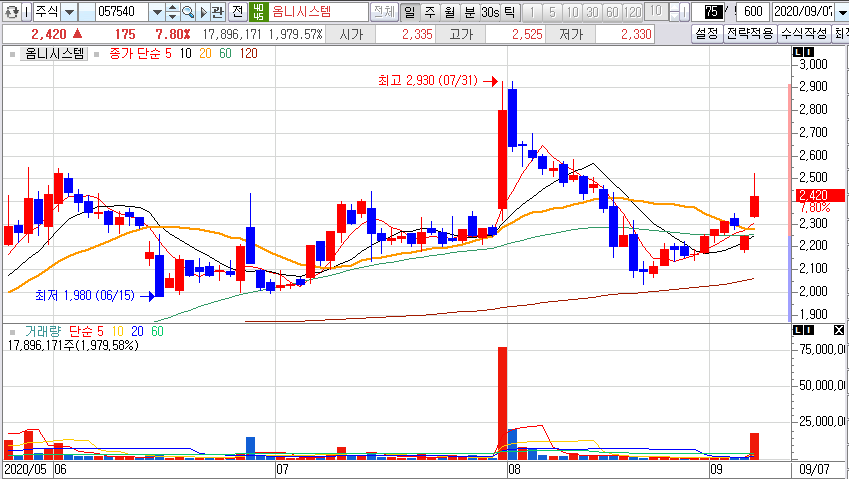The image size is (849, 479).
Task: Click the date field 2020/09/07
Action: (803, 11)
